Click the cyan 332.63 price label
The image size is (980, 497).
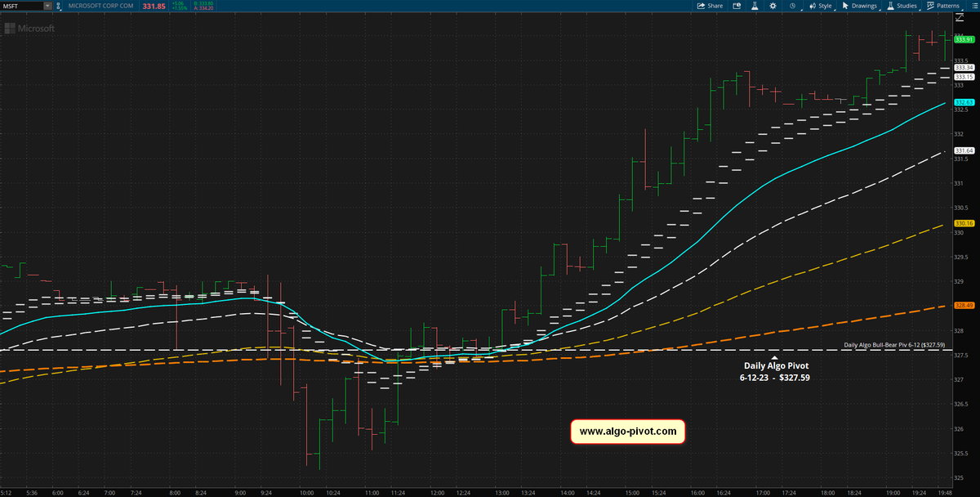(x=965, y=102)
